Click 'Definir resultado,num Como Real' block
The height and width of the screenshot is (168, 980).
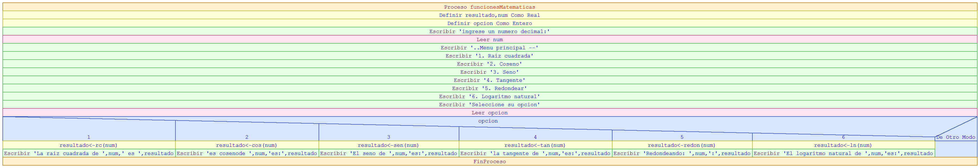click(490, 15)
